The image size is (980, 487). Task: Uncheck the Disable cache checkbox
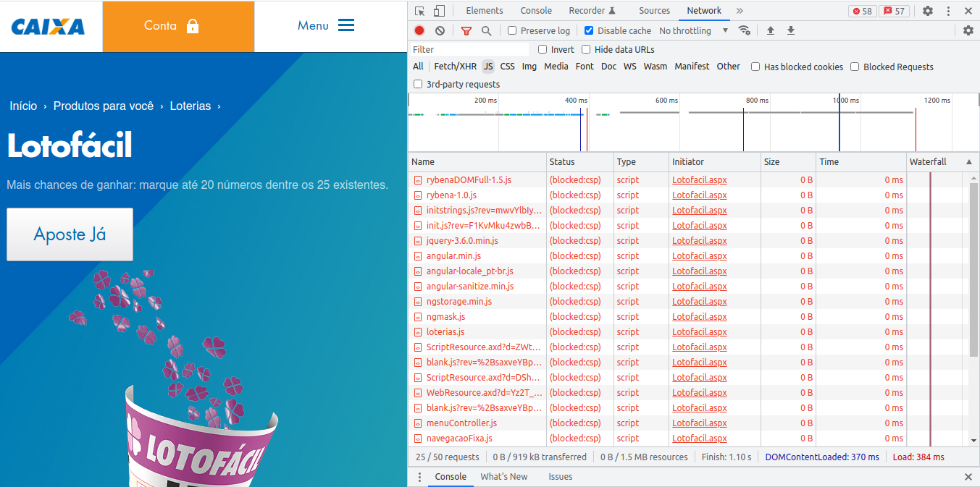[x=589, y=30]
